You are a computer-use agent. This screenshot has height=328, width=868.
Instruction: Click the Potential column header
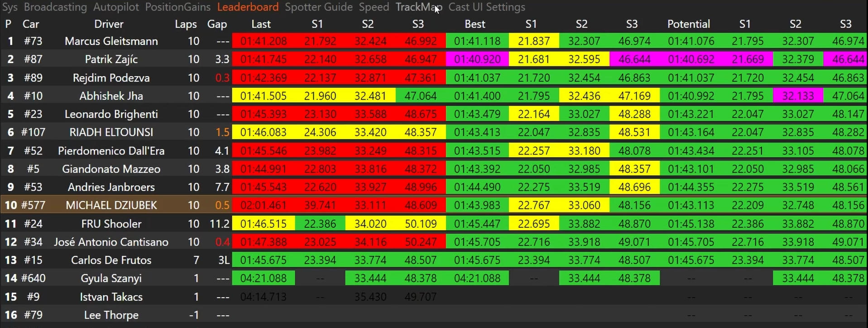(688, 24)
